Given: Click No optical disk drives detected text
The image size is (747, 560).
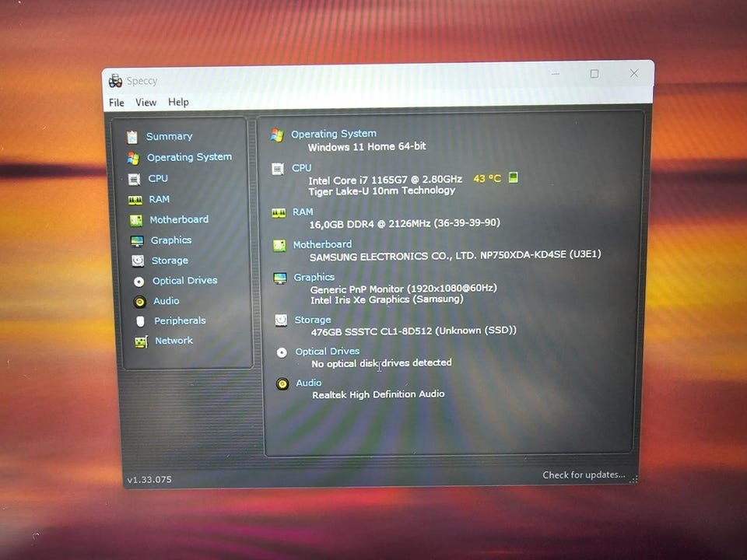Looking at the screenshot, I should pyautogui.click(x=381, y=363).
